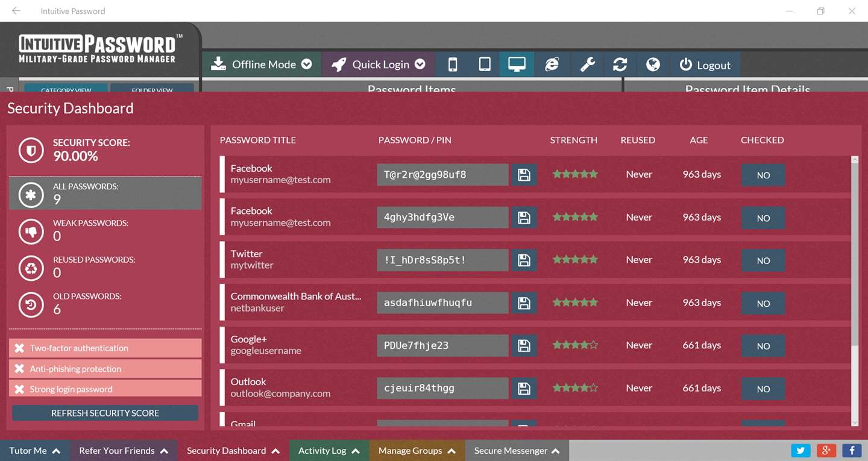Open the wrench settings icon
The image size is (868, 461).
pos(588,64)
